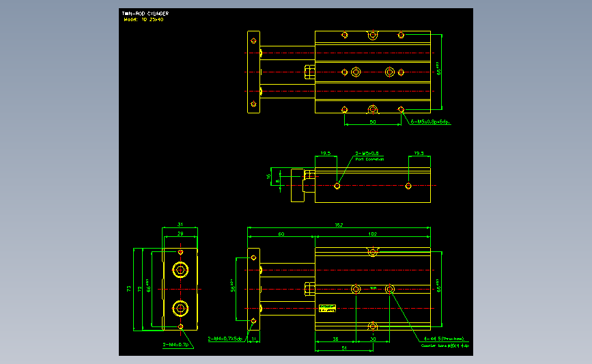The image size is (592, 364).
Task: Select the '50' dimension under top view
Action: click(373, 122)
